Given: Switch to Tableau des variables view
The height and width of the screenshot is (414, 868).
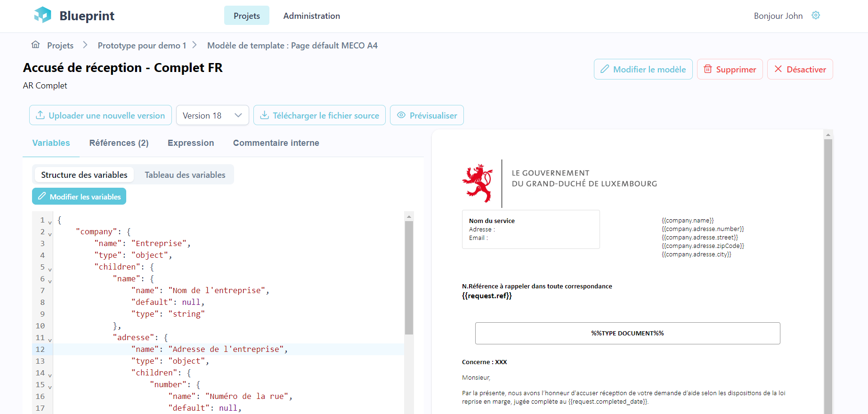Looking at the screenshot, I should click(185, 175).
